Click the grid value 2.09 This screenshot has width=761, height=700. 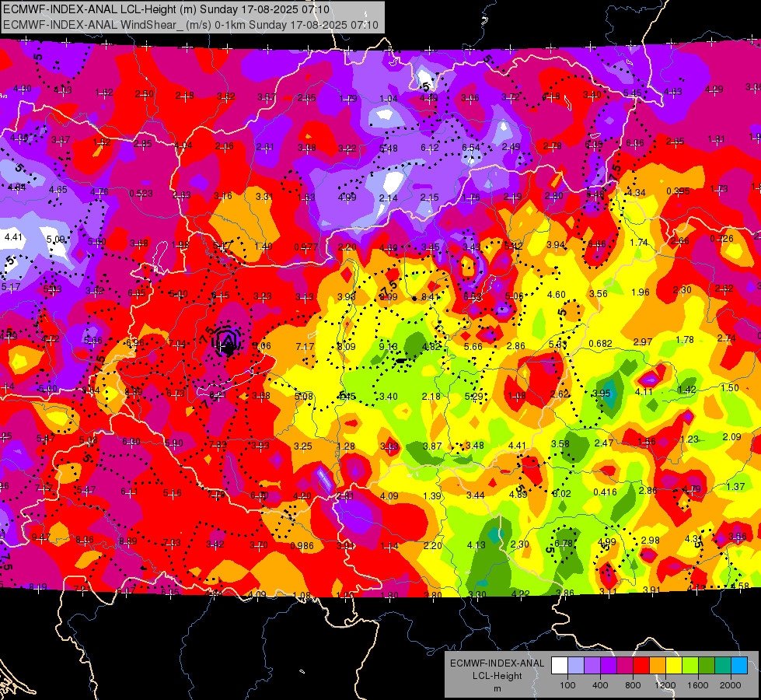732,436
